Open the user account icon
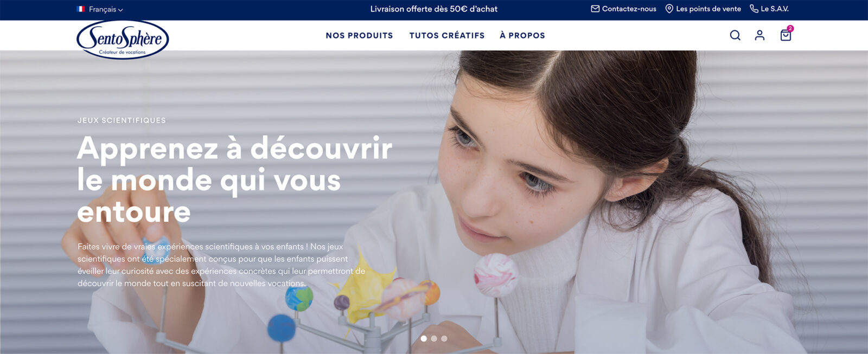 [759, 35]
